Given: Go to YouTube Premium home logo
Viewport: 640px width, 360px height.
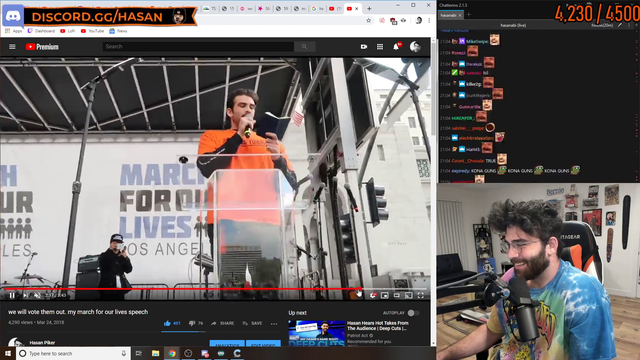Looking at the screenshot, I should (42, 47).
